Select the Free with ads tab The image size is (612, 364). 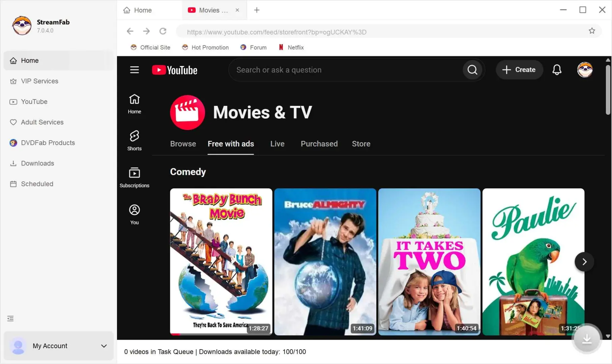coord(231,144)
